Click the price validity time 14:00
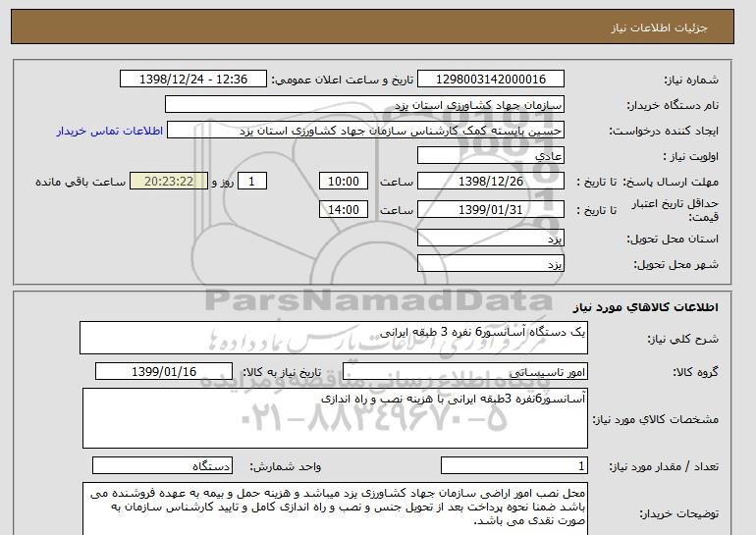Image resolution: width=756 pixels, height=535 pixels. 344,210
